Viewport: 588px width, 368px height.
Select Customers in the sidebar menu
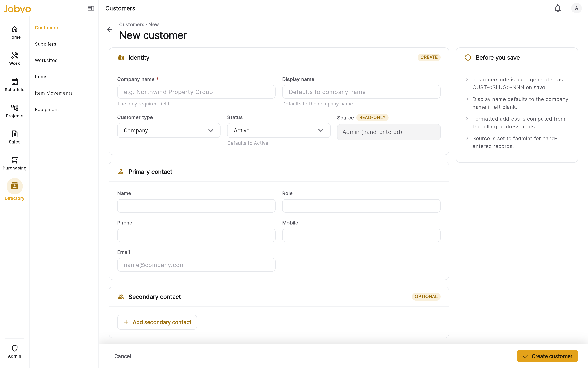(x=47, y=28)
